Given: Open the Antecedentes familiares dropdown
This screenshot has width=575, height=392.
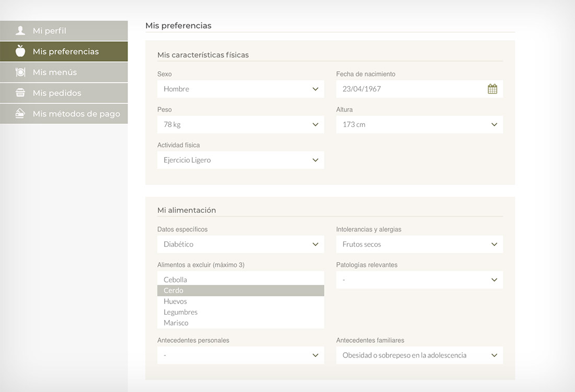Looking at the screenshot, I should 419,355.
